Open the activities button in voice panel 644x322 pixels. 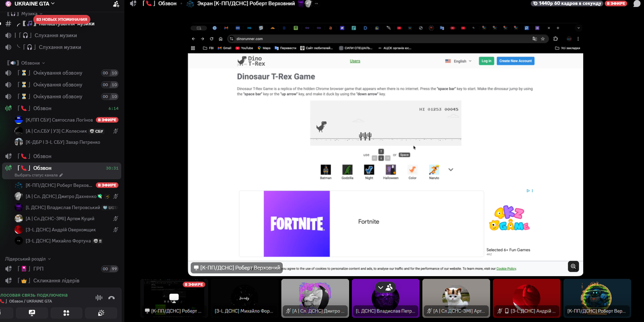tap(66, 313)
